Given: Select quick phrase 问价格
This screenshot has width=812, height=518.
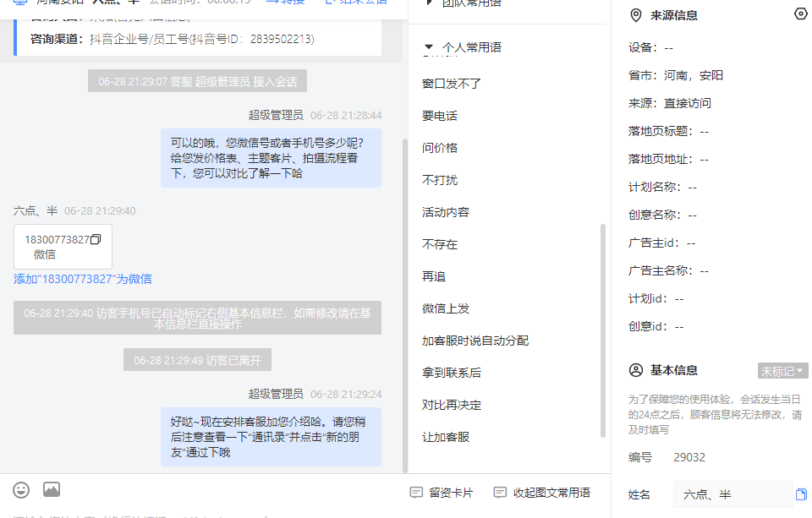Looking at the screenshot, I should tap(440, 148).
